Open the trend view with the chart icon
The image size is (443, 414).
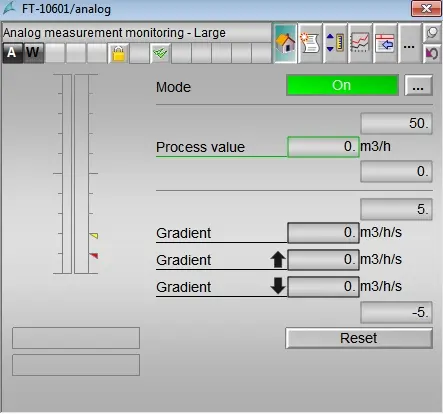tap(360, 43)
